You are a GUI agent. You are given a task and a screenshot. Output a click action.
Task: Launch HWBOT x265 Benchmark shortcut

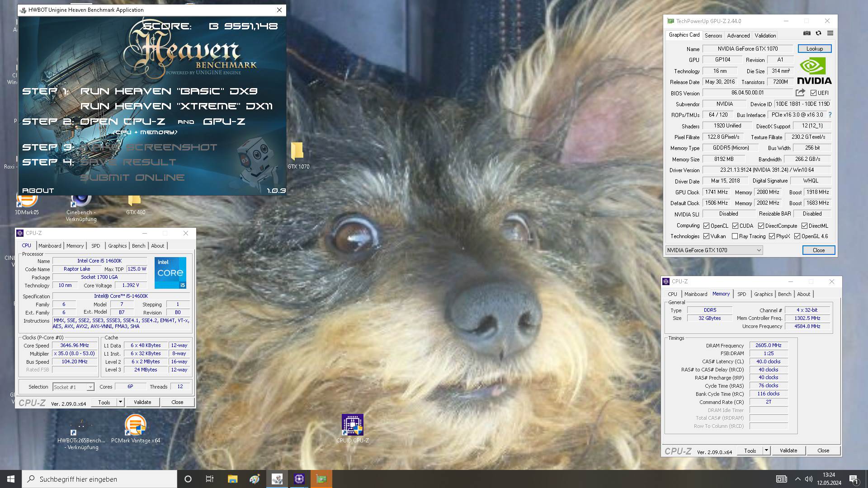81,434
